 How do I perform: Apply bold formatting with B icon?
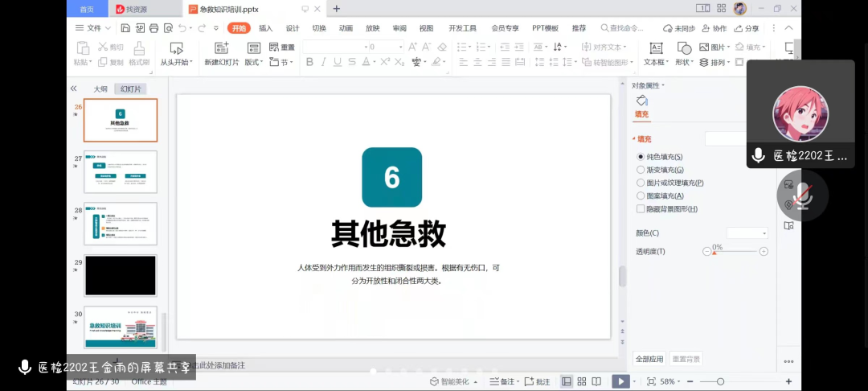tap(308, 62)
